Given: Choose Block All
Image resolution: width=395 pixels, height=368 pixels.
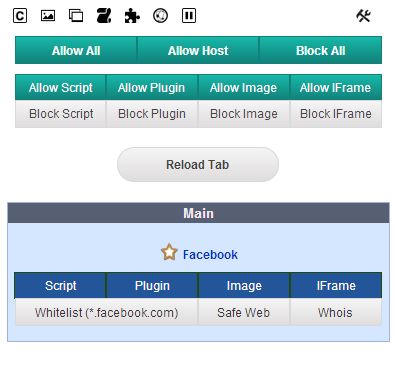Looking at the screenshot, I should (x=321, y=50).
